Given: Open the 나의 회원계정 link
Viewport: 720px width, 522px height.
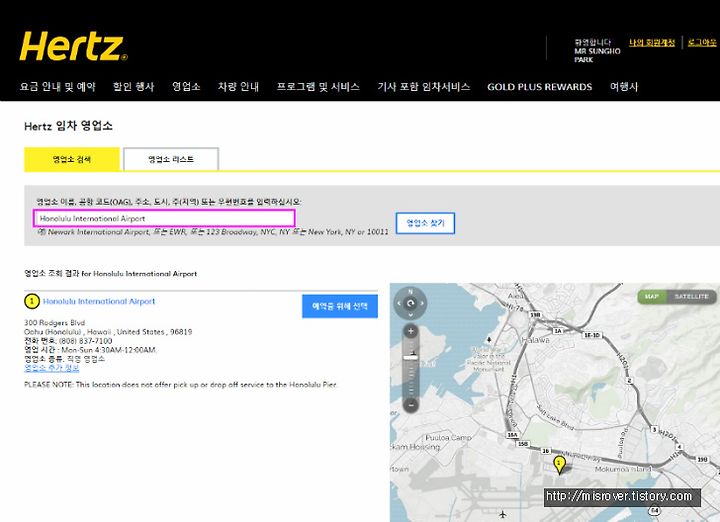Looking at the screenshot, I should [652, 43].
